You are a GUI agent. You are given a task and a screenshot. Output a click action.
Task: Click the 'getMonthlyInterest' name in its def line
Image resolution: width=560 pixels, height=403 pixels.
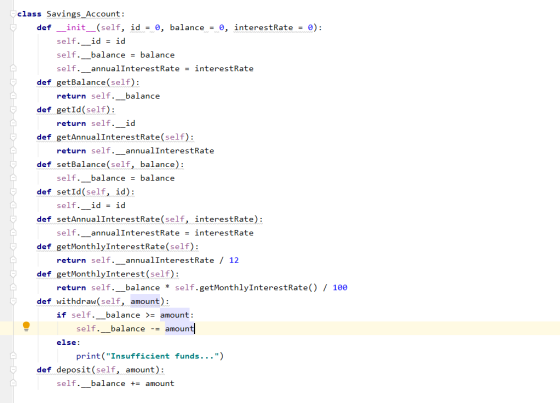101,274
